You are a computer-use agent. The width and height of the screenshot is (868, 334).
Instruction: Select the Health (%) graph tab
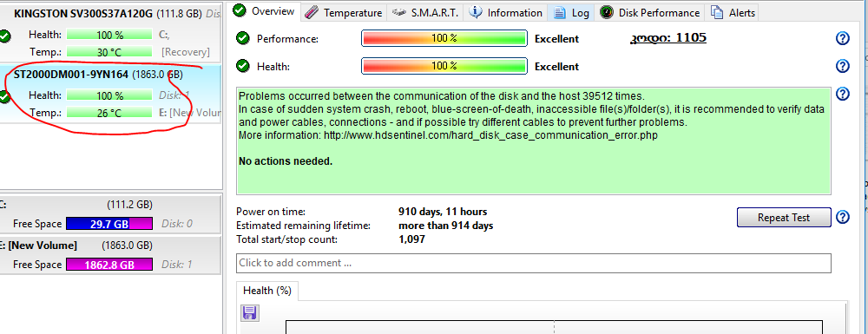267,291
